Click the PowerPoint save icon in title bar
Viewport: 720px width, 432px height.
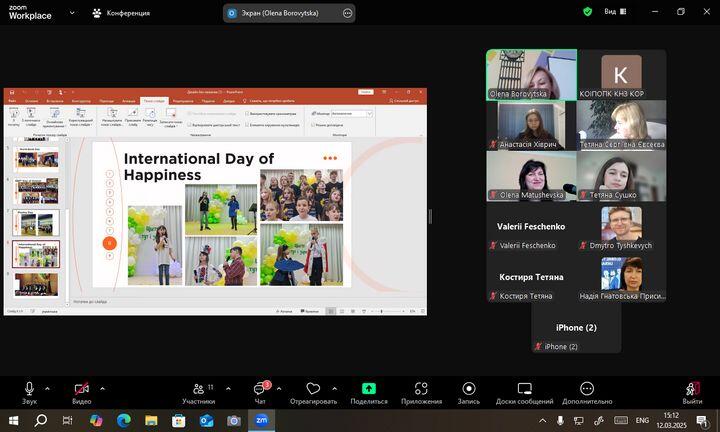(x=12, y=92)
